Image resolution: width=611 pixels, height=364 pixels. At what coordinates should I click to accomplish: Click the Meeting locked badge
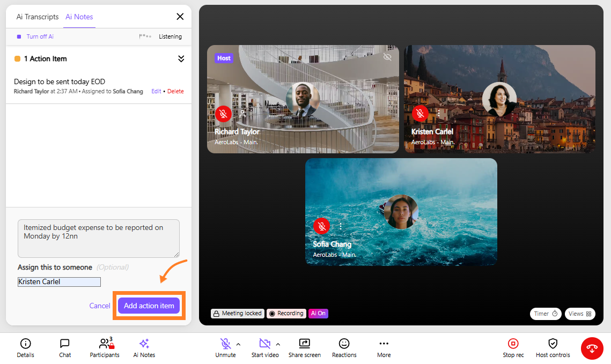[238, 314]
